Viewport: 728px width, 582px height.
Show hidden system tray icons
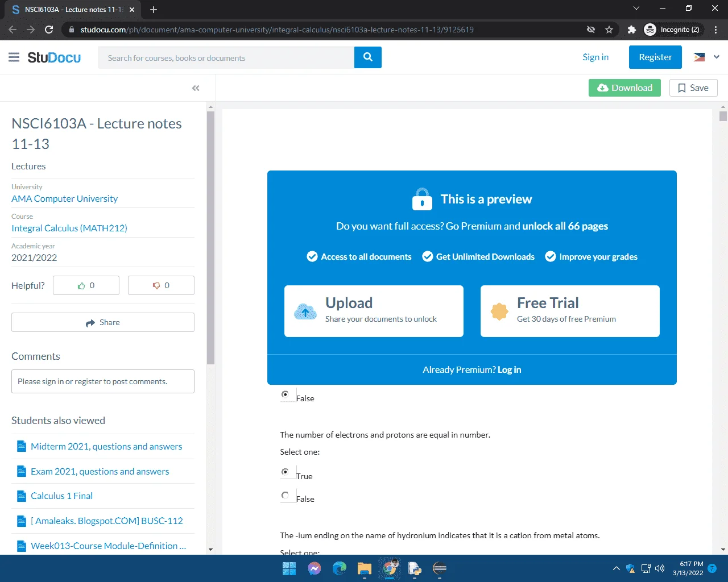616,568
